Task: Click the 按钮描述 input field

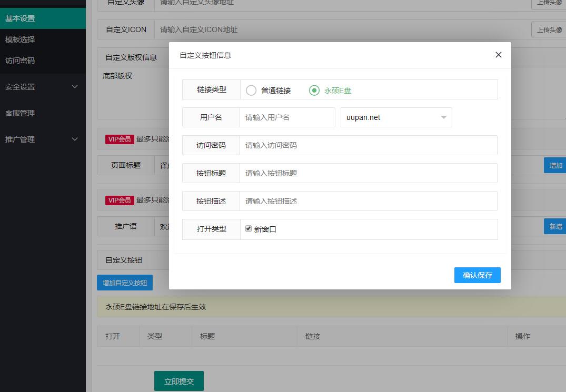Action: [368, 201]
